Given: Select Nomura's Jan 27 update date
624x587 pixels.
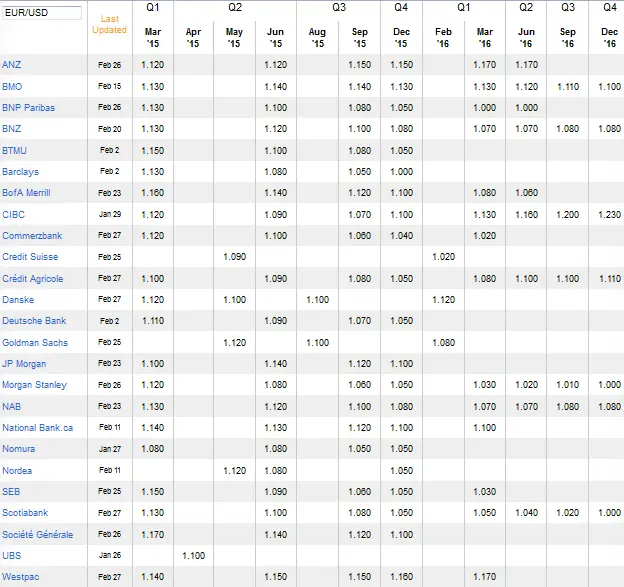Looking at the screenshot, I should pyautogui.click(x=110, y=449).
